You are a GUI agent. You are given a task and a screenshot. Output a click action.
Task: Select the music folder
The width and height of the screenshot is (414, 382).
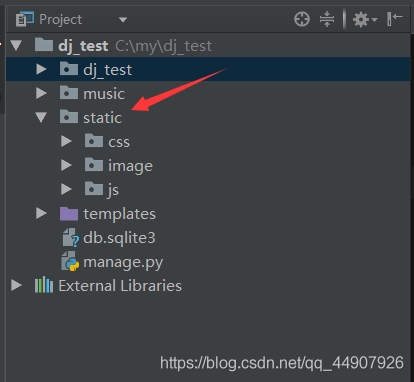[104, 94]
